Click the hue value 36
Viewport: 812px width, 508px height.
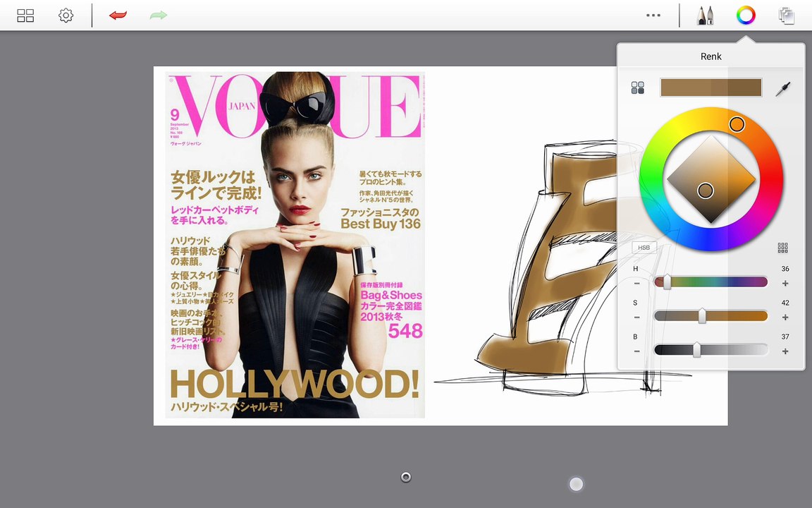[x=785, y=269]
